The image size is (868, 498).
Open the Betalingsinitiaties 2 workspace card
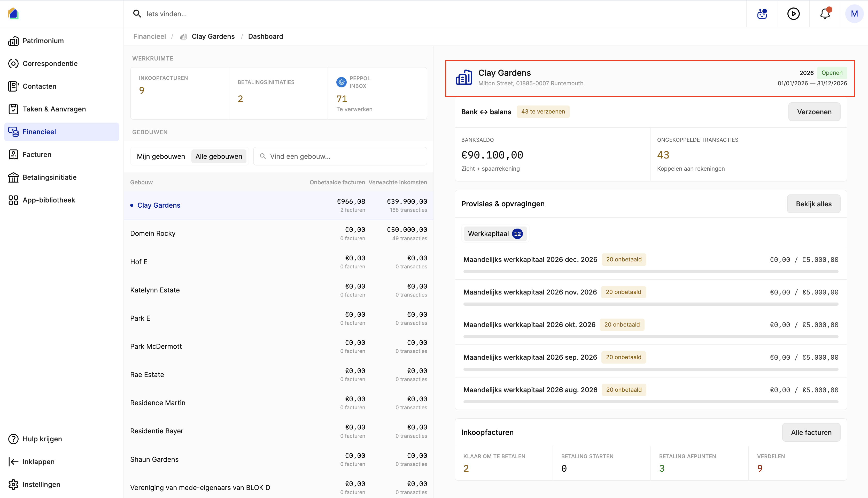(278, 93)
